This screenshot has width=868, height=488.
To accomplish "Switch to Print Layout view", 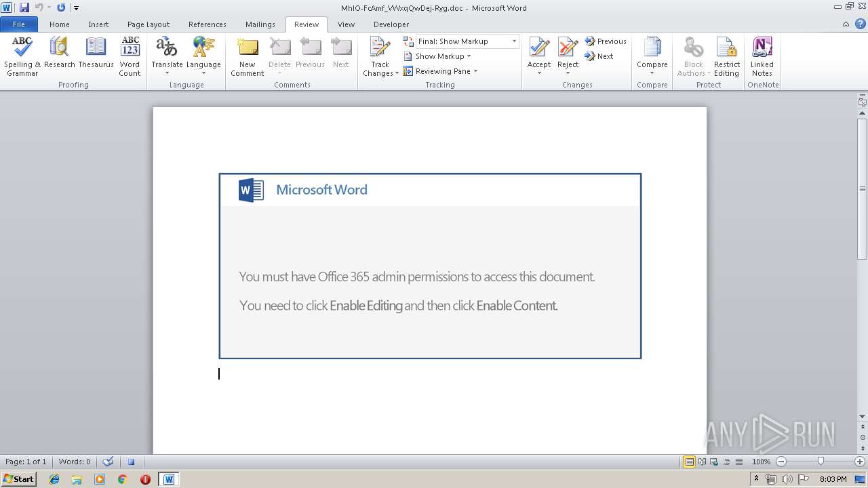I will [689, 462].
